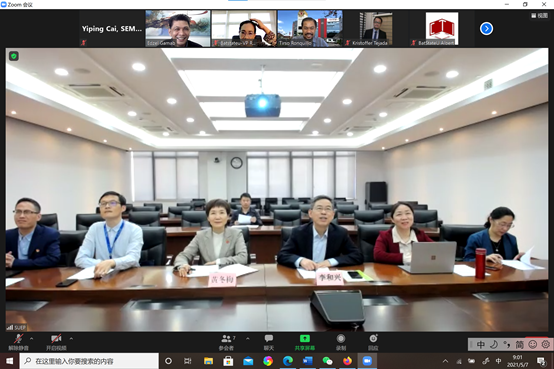Unmute the microphone in Zoom toolbar
Image resolution: width=554 pixels, height=369 pixels.
(x=18, y=342)
